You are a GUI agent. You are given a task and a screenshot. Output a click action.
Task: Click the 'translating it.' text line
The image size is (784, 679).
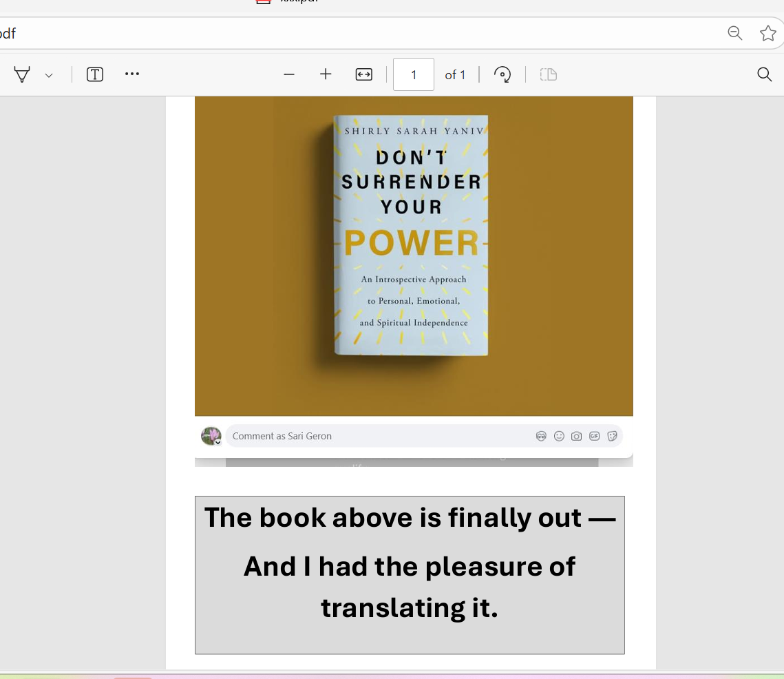tap(410, 608)
